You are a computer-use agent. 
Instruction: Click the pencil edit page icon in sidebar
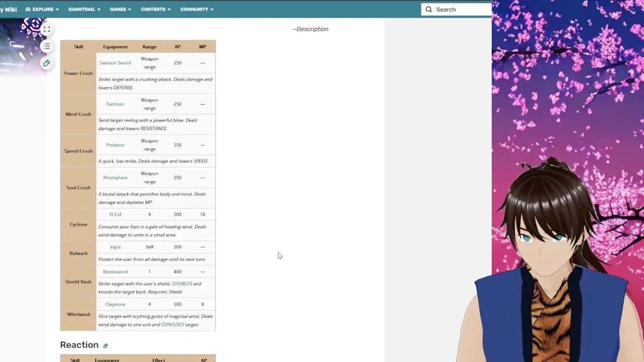[46, 63]
